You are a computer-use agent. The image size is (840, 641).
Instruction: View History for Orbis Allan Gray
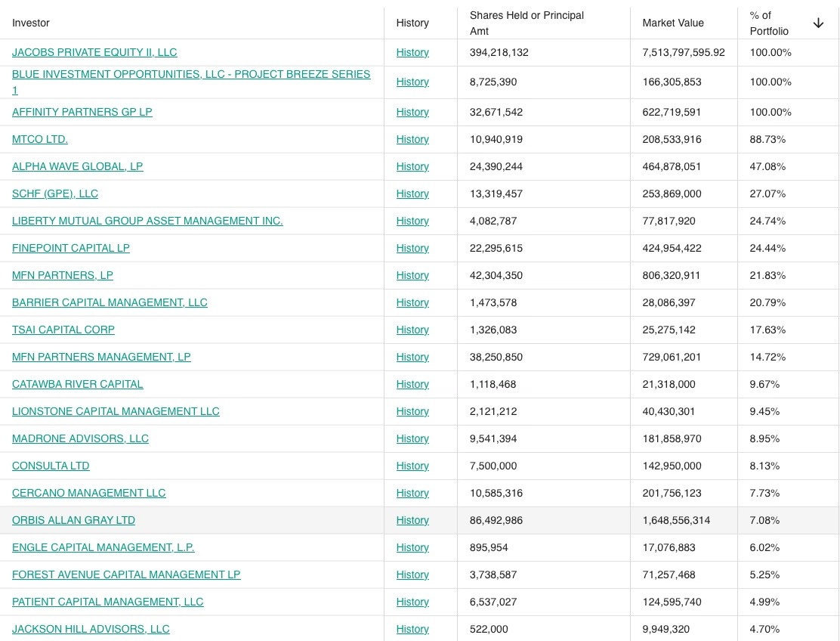click(x=412, y=520)
